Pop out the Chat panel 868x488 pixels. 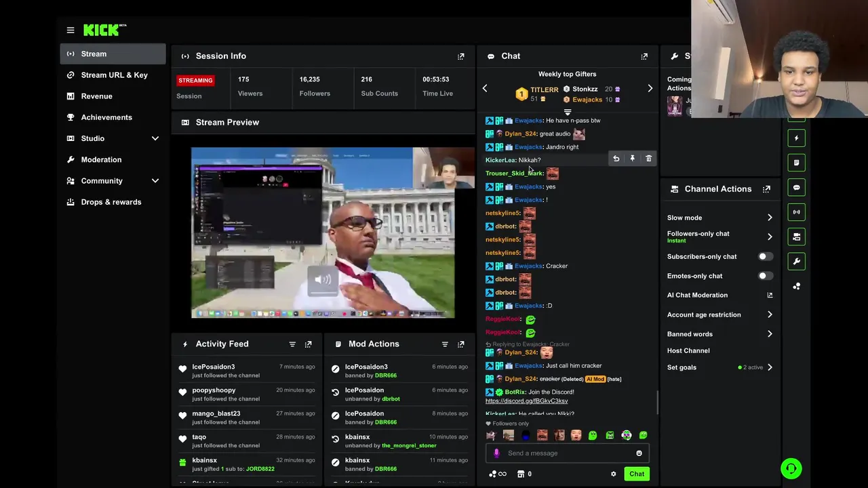pos(644,56)
